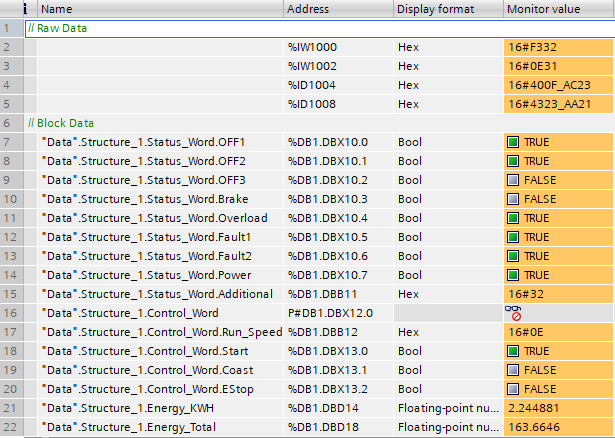
Task: Click the Address column header
Action: click(x=336, y=9)
